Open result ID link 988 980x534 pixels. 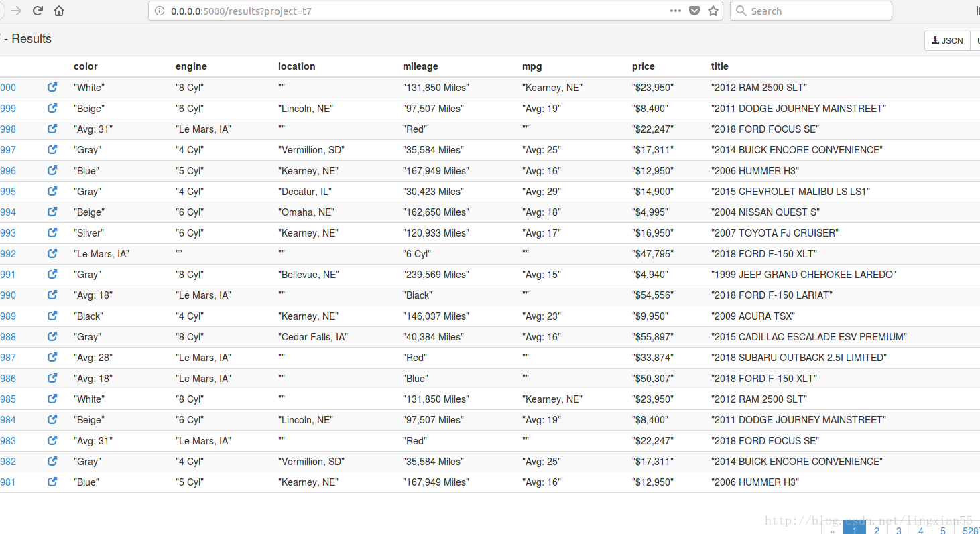pos(8,337)
